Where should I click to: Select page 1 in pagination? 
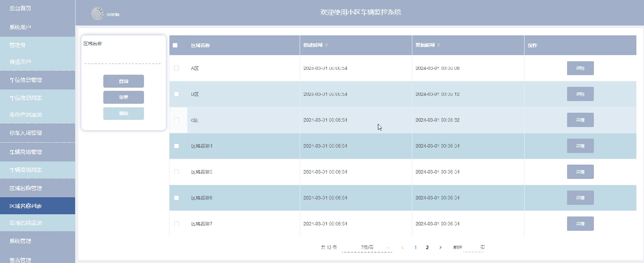pyautogui.click(x=415, y=247)
